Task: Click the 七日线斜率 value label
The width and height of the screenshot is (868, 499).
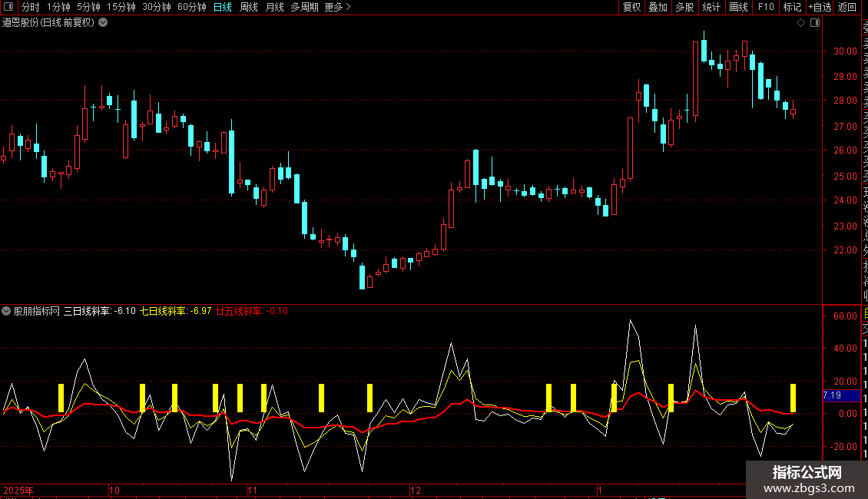Action: 175,311
